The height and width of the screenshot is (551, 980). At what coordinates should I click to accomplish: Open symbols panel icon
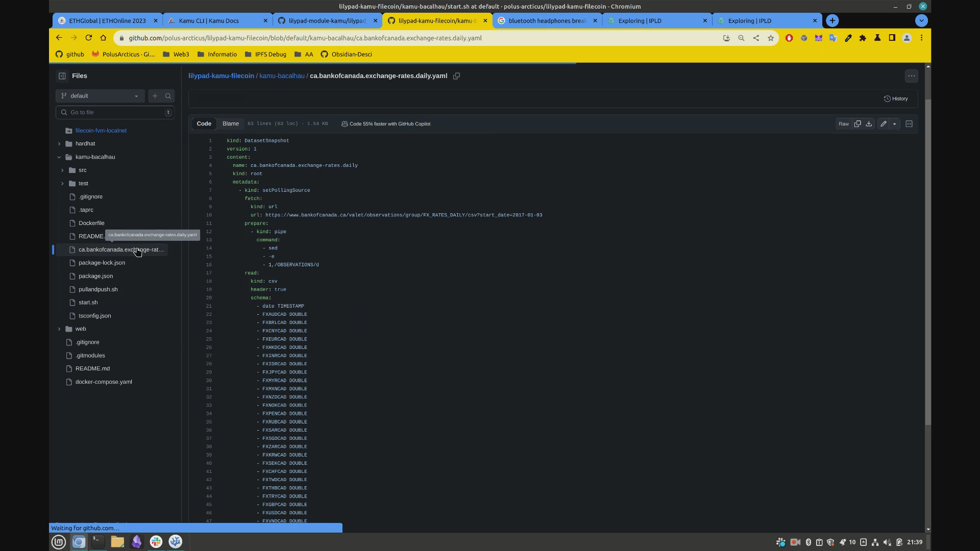(x=909, y=124)
